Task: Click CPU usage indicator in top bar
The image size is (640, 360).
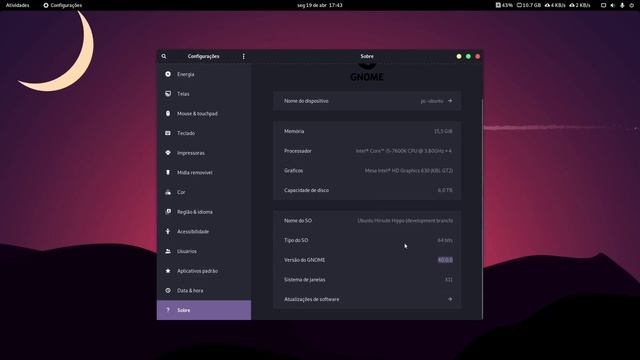Action: [x=504, y=5]
